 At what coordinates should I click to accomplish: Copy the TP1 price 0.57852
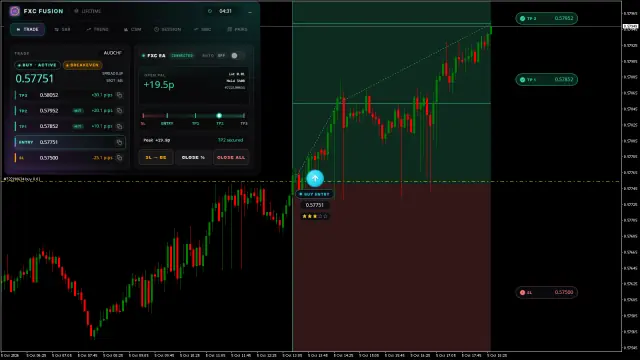tap(119, 127)
